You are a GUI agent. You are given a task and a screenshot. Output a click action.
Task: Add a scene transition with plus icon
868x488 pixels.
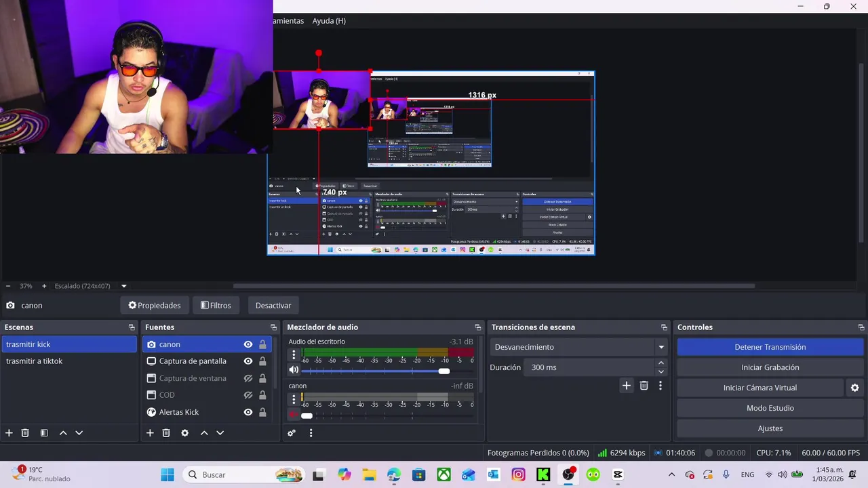[627, 385]
